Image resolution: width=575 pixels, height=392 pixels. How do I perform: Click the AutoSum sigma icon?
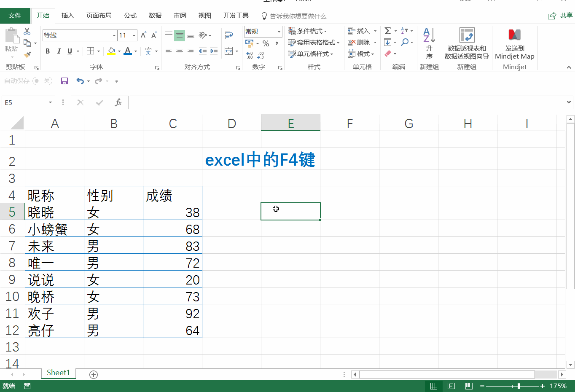tap(388, 31)
